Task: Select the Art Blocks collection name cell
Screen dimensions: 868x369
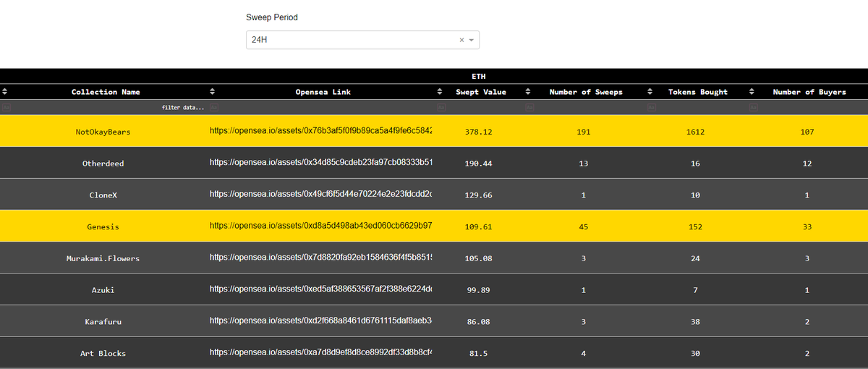Action: pos(103,353)
